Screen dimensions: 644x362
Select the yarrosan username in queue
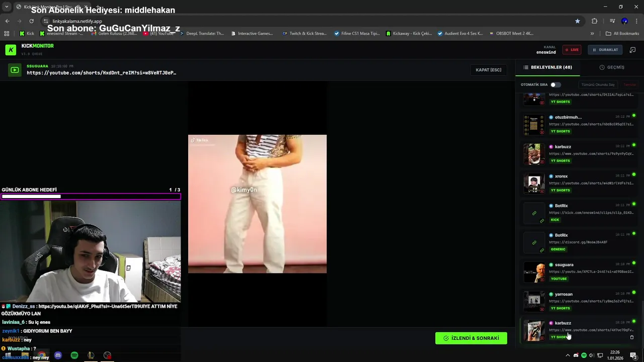[563, 294]
